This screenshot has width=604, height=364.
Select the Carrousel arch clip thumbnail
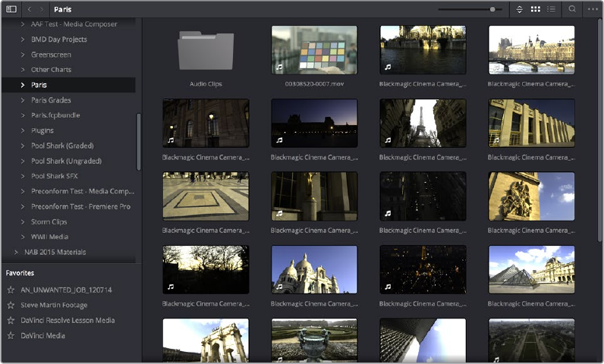[206, 340]
